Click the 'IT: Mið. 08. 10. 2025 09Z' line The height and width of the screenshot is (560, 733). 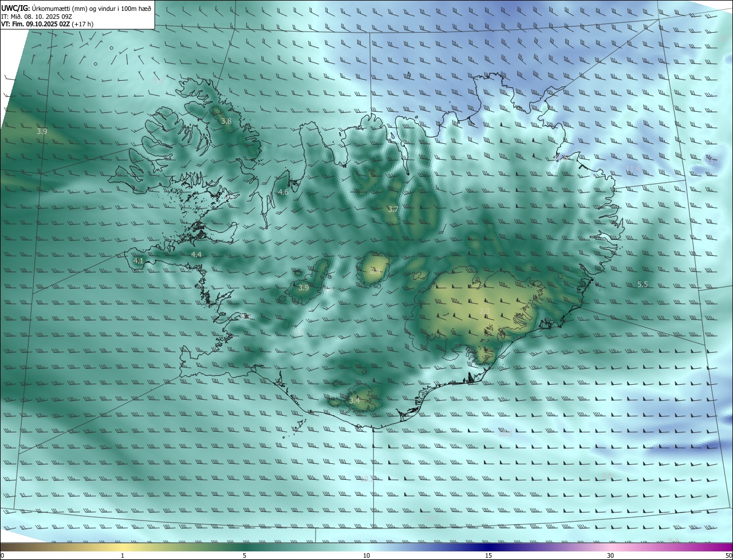[38, 16]
